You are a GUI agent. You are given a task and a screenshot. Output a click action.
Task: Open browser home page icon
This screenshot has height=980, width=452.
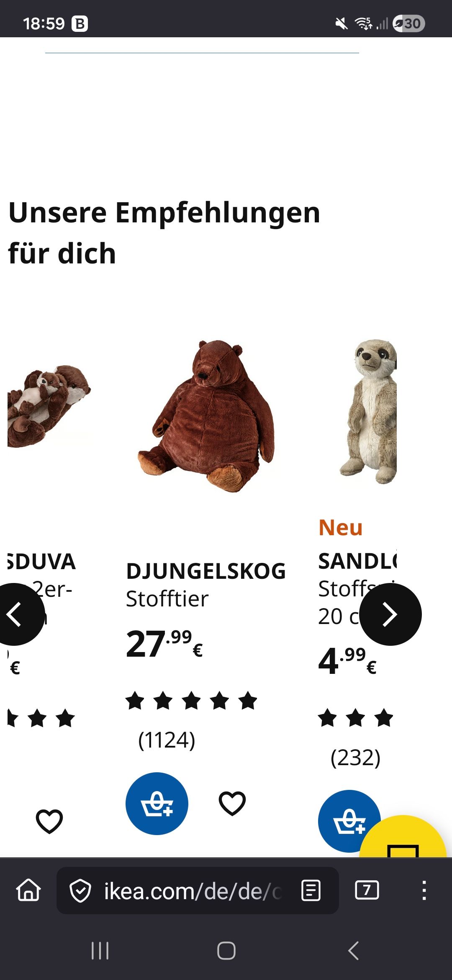tap(28, 890)
